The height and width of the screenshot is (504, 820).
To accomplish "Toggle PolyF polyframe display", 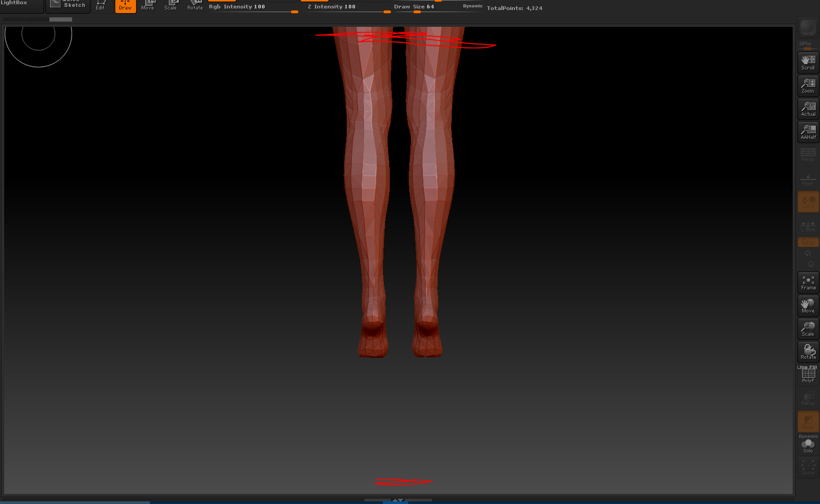I will [808, 375].
